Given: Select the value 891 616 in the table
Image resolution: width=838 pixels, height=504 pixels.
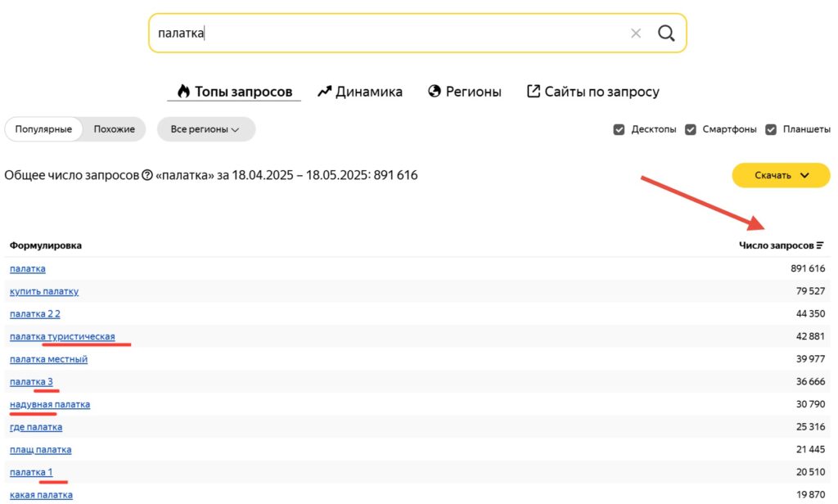Looking at the screenshot, I should point(808,268).
